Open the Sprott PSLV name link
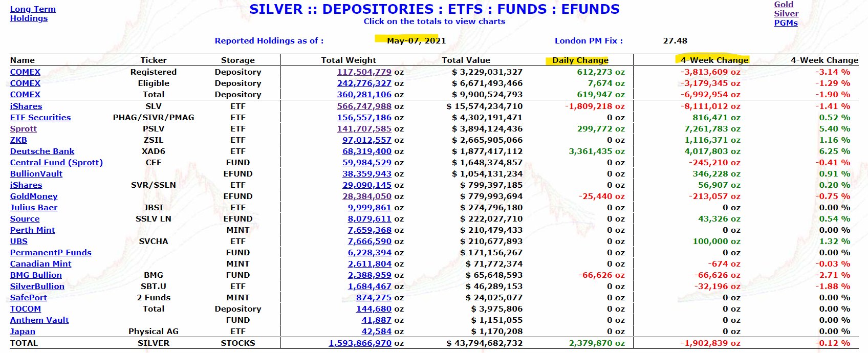 point(23,129)
